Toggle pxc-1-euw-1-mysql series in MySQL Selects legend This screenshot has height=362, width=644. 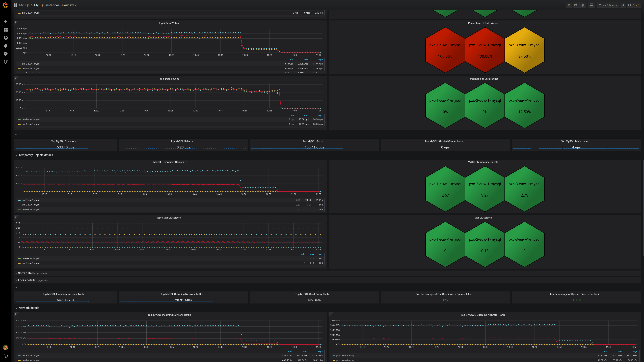tap(31, 258)
